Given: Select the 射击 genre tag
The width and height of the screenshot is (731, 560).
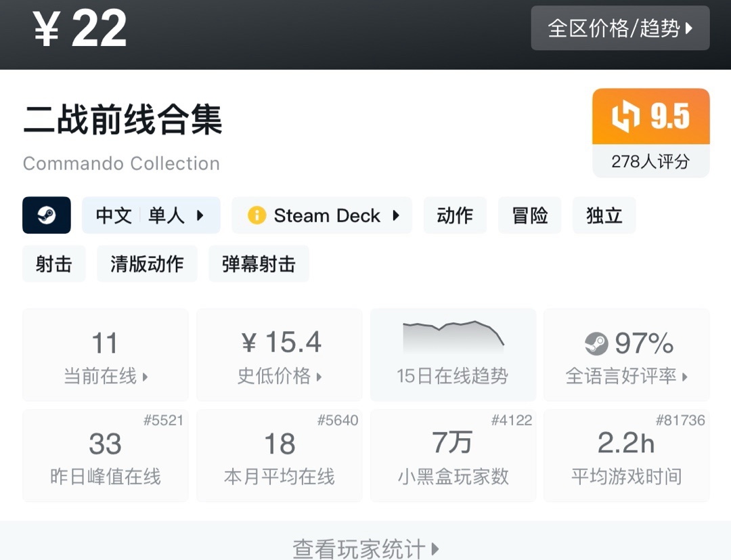Looking at the screenshot, I should tap(54, 263).
